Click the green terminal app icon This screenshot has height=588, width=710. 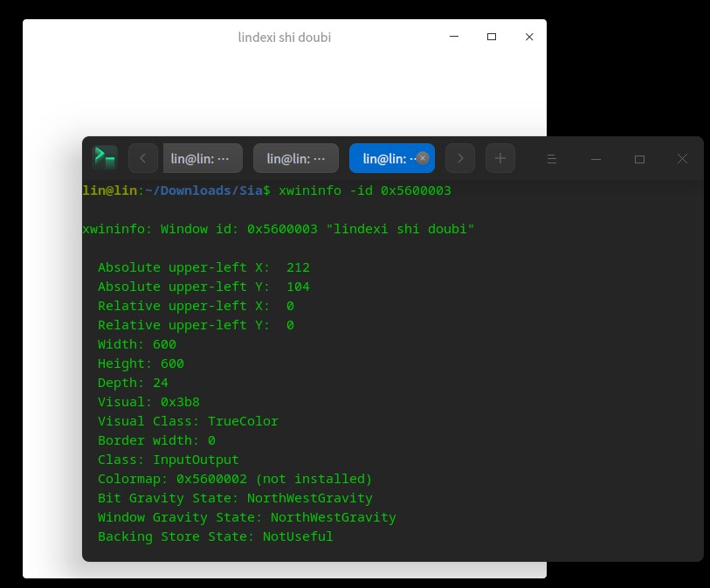pyautogui.click(x=105, y=158)
